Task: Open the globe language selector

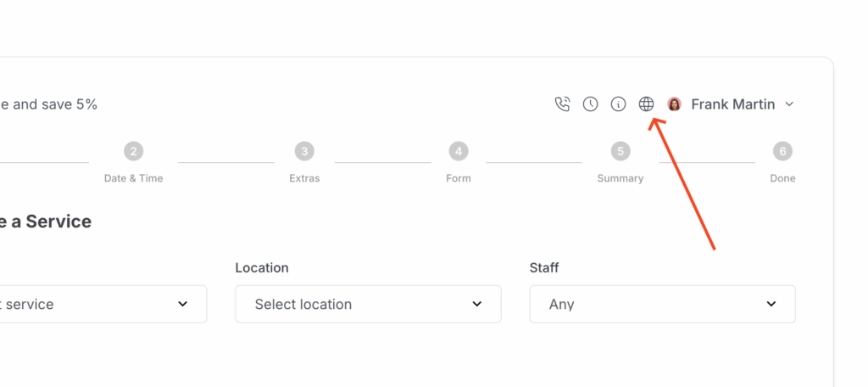Action: 646,104
